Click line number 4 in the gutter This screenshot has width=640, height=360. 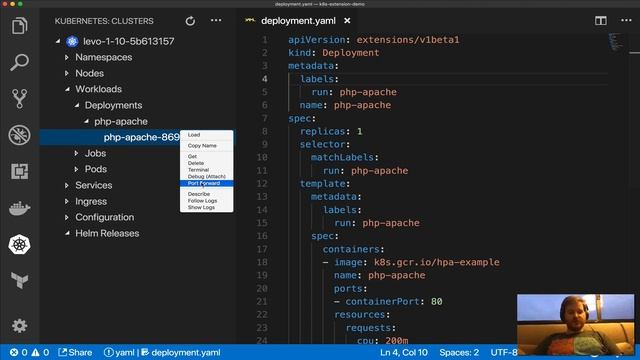click(265, 79)
